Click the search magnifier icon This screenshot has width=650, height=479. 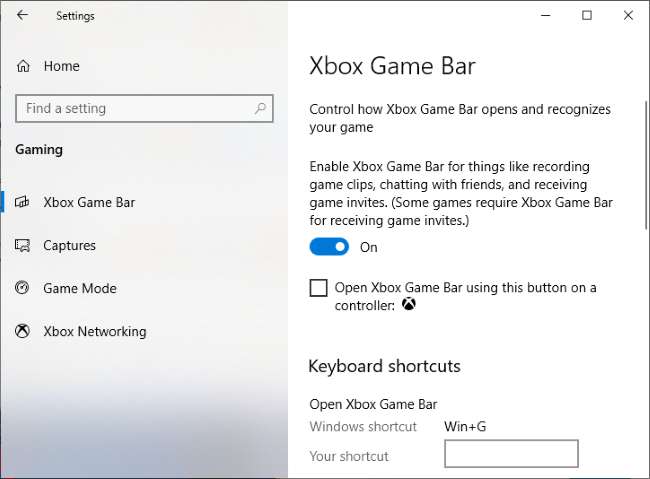click(260, 108)
